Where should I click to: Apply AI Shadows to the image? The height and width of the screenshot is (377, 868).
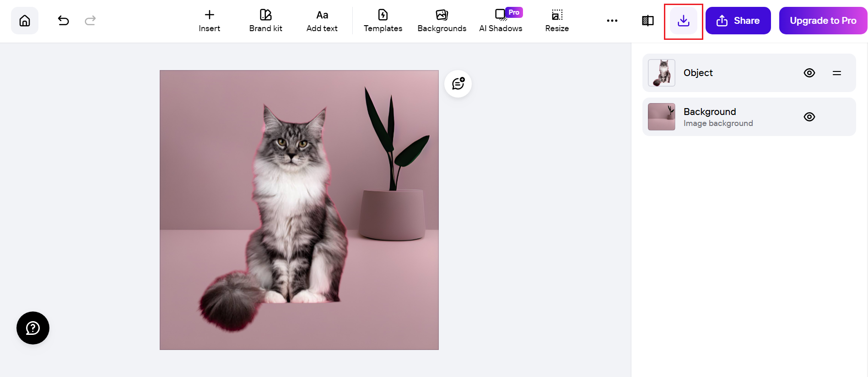tap(501, 21)
